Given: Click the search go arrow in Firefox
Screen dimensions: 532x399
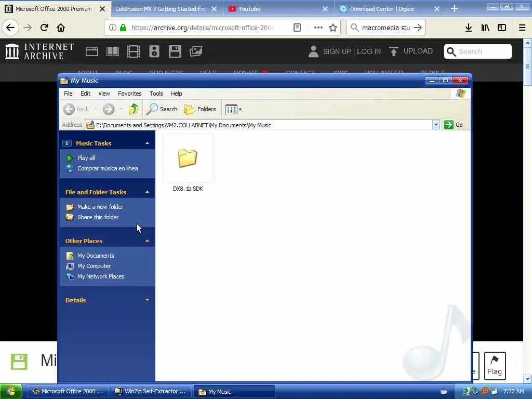Looking at the screenshot, I should point(418,28).
